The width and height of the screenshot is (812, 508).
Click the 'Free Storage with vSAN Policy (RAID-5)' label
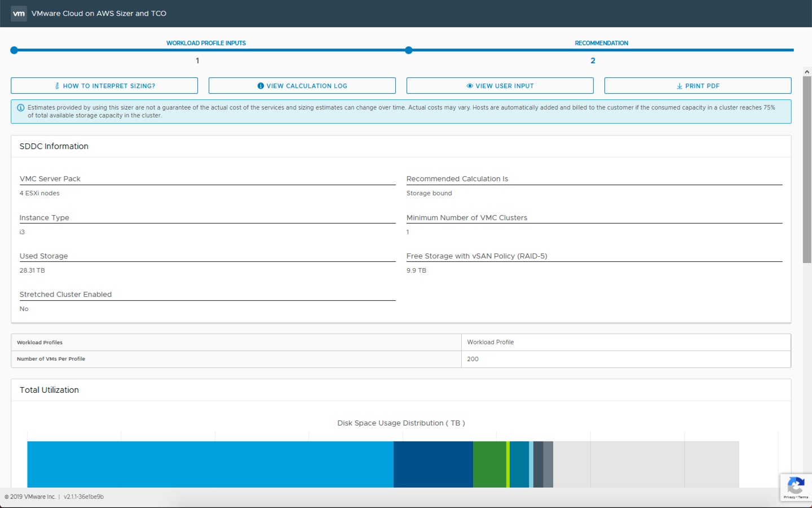(x=477, y=256)
